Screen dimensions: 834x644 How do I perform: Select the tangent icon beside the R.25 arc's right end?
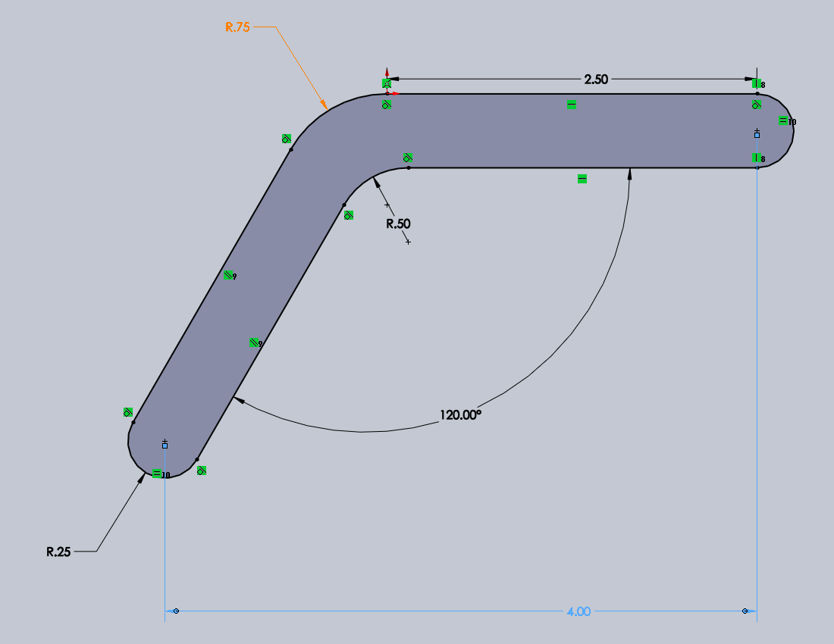coord(202,470)
